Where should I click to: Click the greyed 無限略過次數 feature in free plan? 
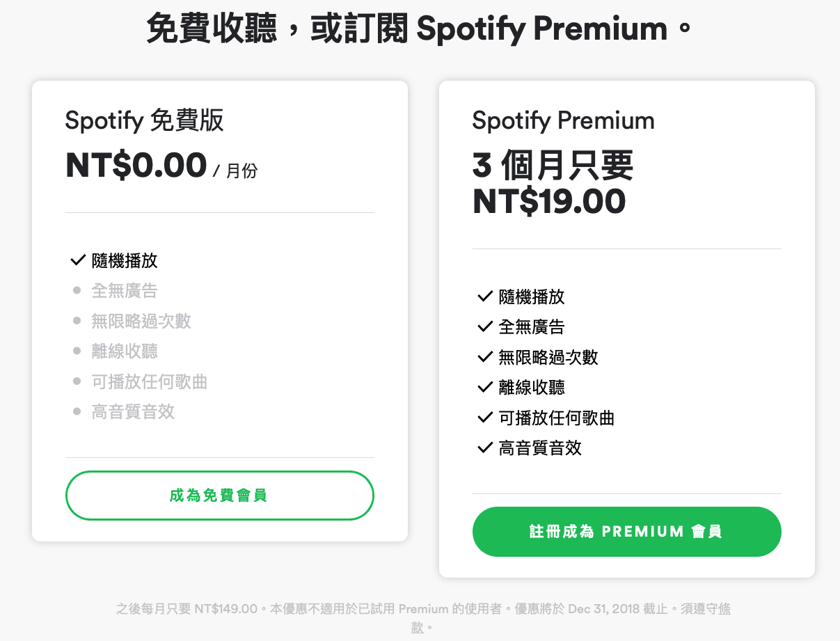pos(141,322)
